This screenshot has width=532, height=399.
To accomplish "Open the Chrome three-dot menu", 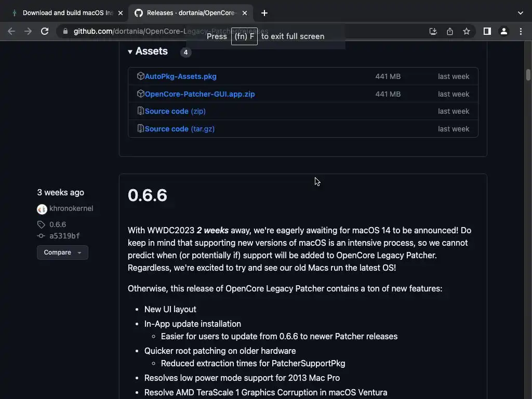I will point(521,31).
